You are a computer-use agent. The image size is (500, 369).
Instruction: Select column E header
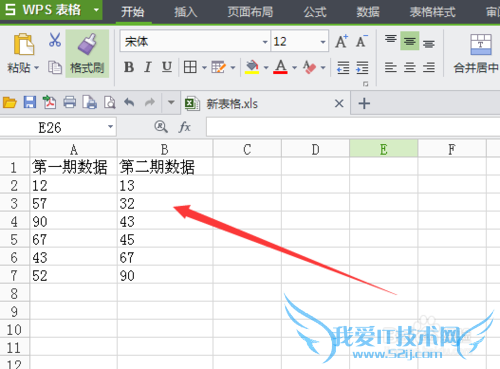384,149
